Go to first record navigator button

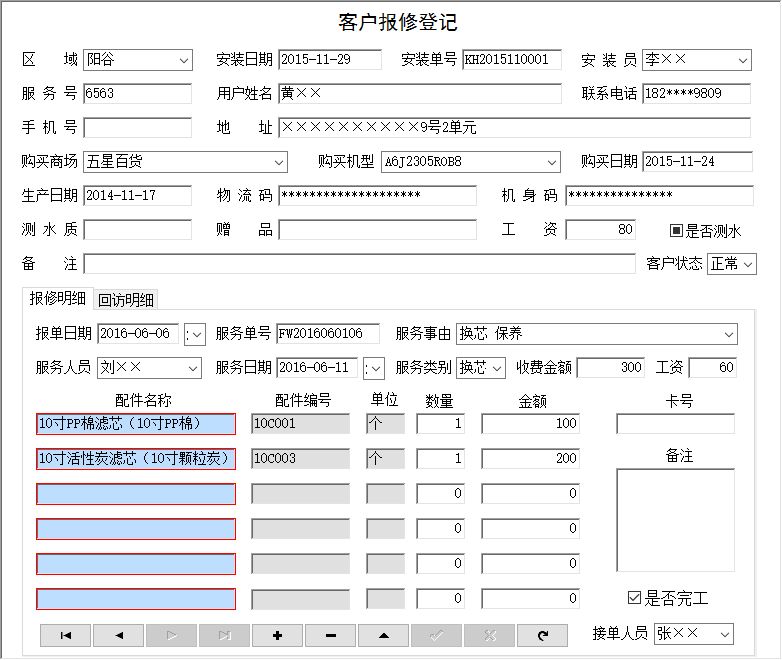65,635
